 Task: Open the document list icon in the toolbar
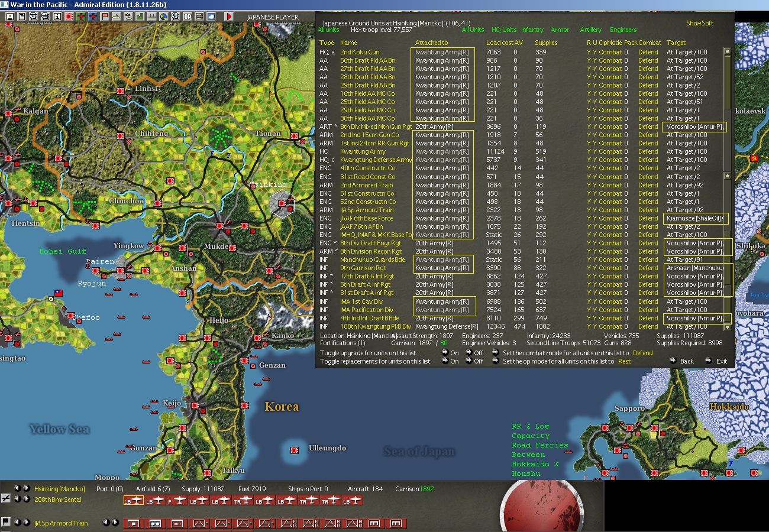21,16
